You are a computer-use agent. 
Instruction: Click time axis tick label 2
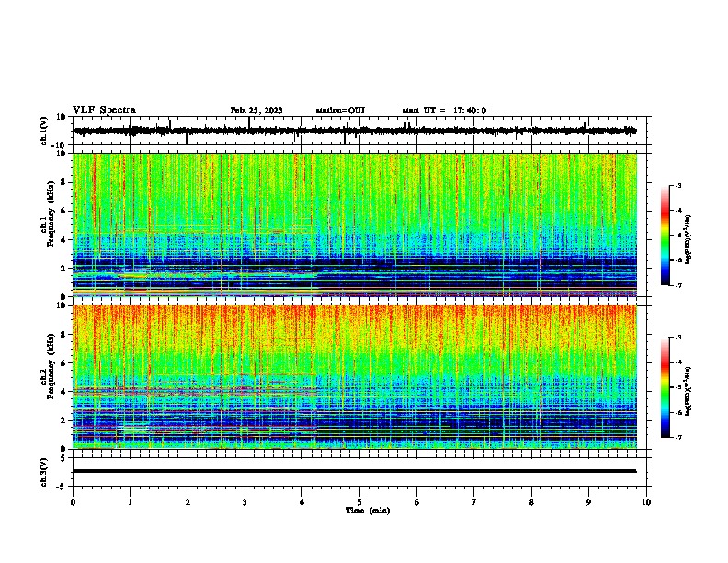click(188, 502)
